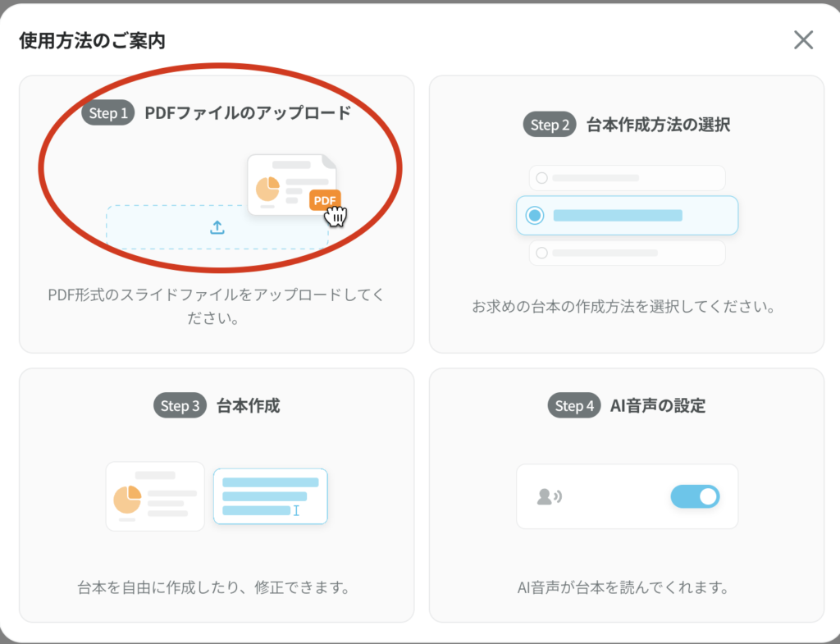Click the AI音声の設定 heading
The image size is (840, 644).
coord(658,405)
